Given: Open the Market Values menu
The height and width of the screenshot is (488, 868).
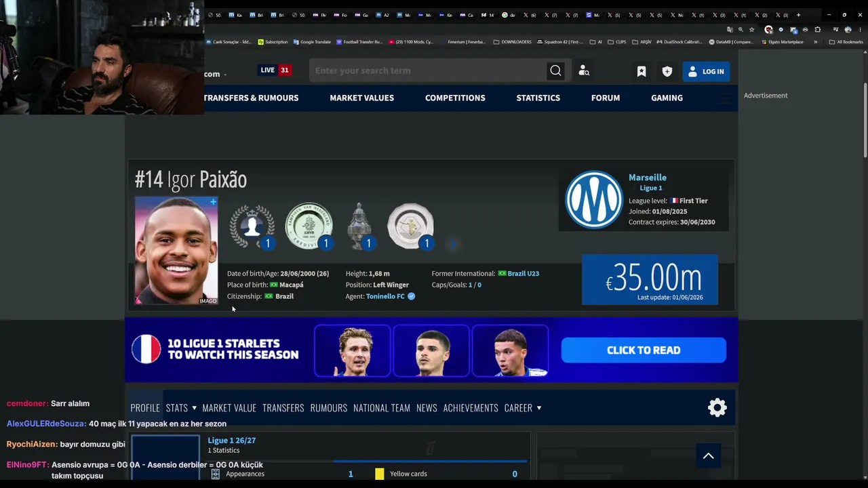Looking at the screenshot, I should pyautogui.click(x=361, y=98).
